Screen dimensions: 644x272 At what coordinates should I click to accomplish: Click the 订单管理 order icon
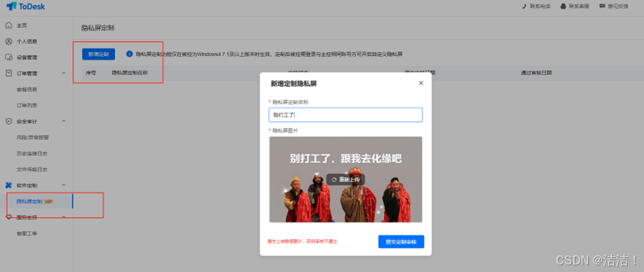[x=9, y=73]
